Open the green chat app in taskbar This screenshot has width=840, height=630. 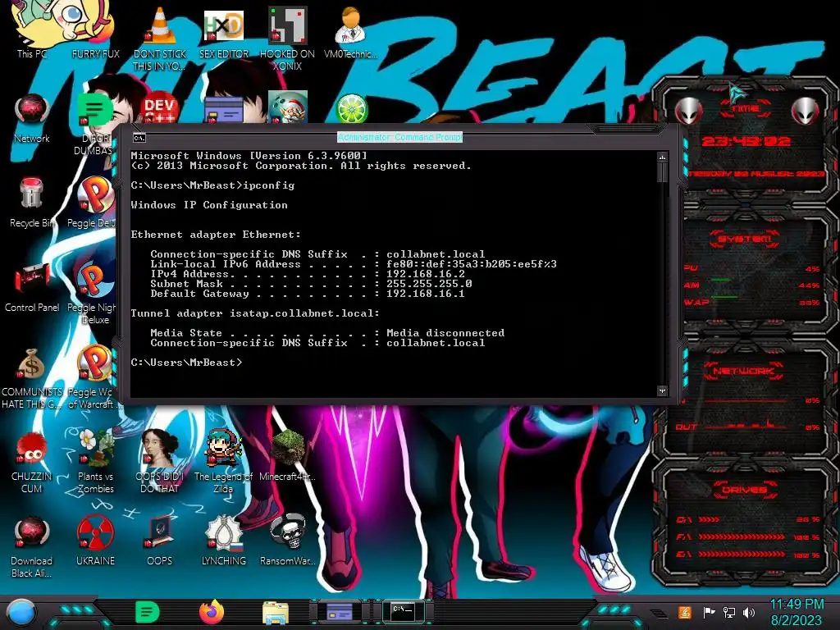pos(147,612)
